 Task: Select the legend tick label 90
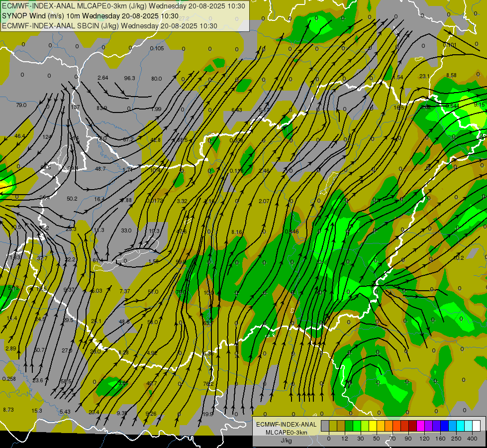coord(408,439)
